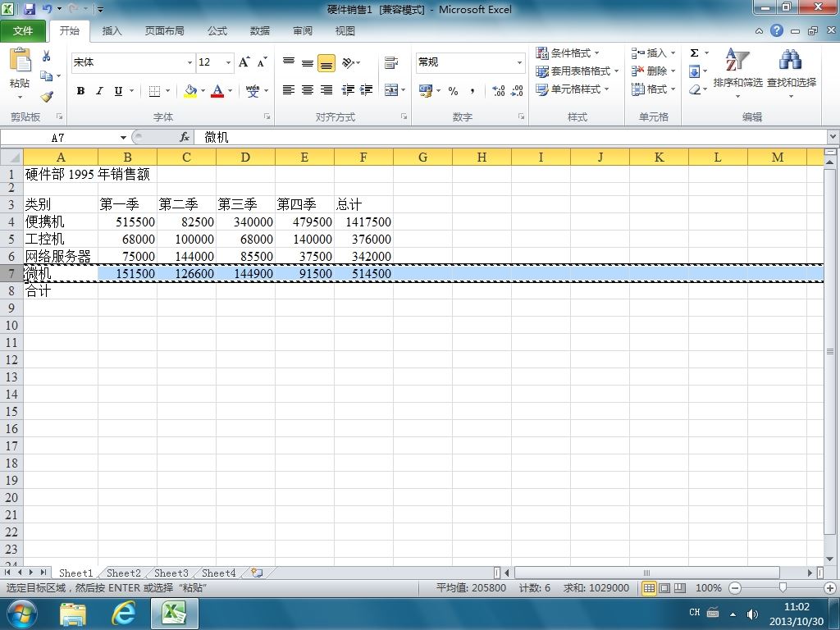Screen dimensions: 840x630
Task: Merge and center cells icon
Action: (391, 90)
